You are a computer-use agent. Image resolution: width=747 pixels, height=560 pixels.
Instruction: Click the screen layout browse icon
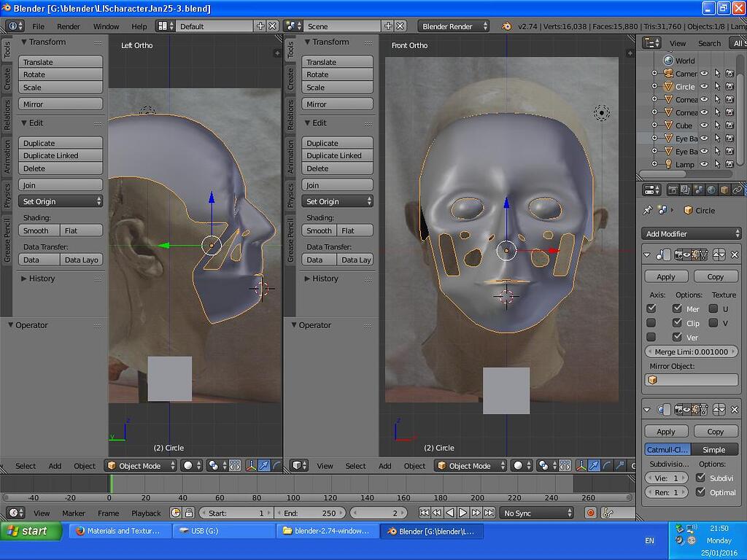165,26
